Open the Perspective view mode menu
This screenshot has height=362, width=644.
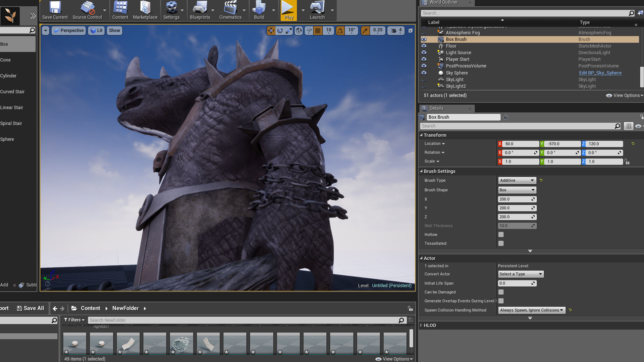68,31
